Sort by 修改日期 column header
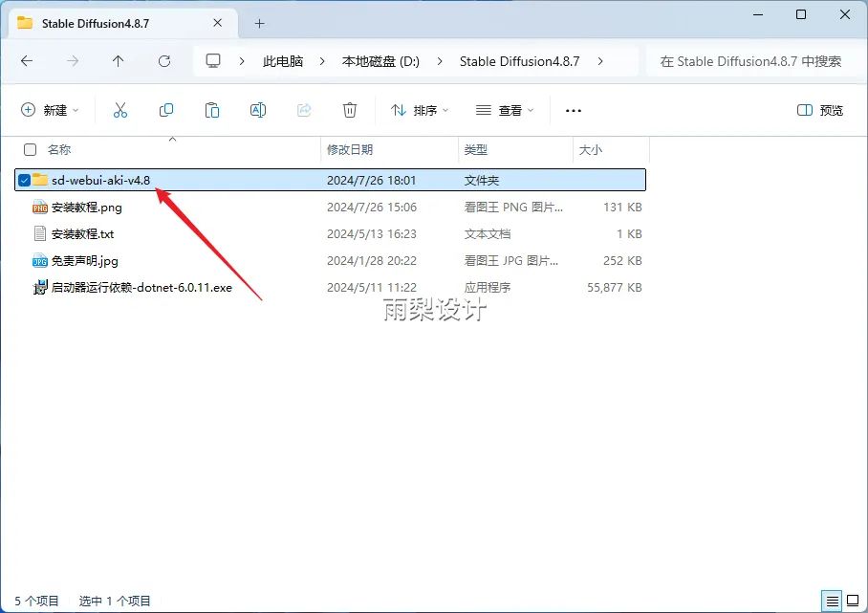The width and height of the screenshot is (868, 613). (350, 149)
